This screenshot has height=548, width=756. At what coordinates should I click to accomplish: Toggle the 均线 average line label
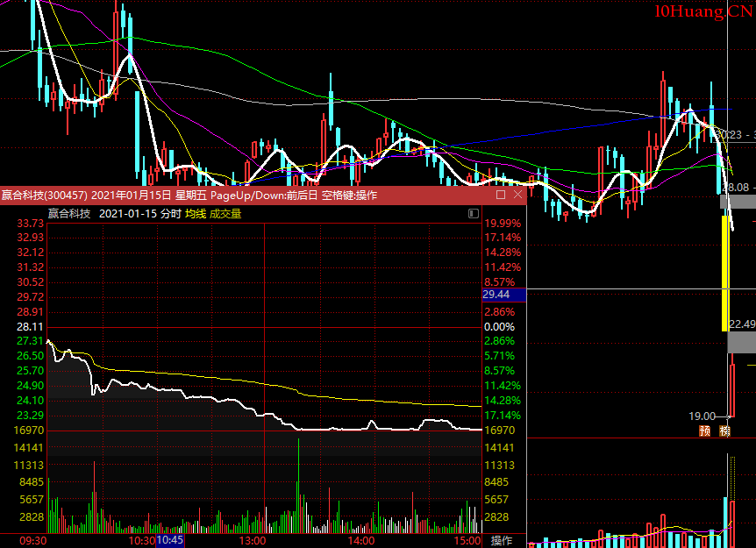(x=195, y=213)
